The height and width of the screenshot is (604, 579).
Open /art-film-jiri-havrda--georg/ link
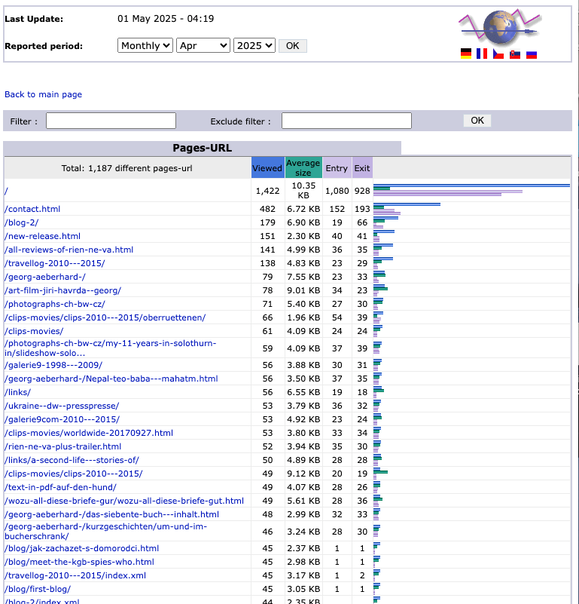tap(63, 290)
